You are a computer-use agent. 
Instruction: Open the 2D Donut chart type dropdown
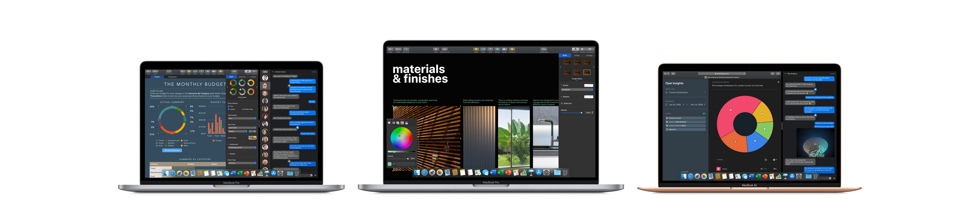point(242,163)
